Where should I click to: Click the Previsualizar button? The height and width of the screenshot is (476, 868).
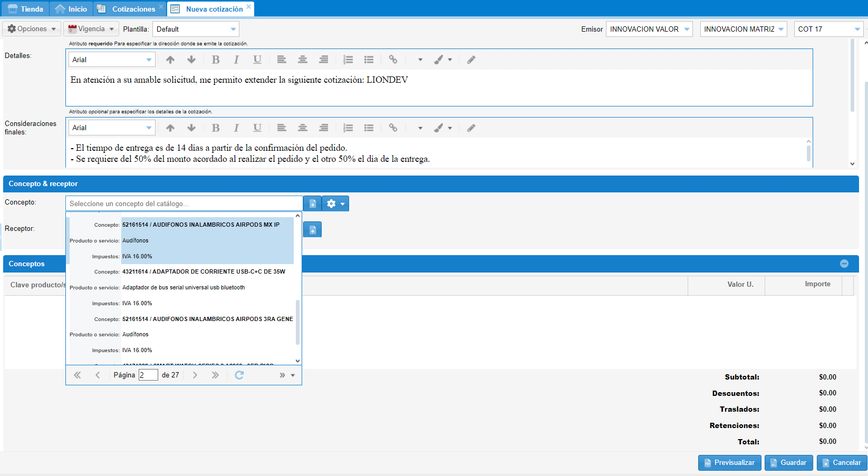[729, 463]
